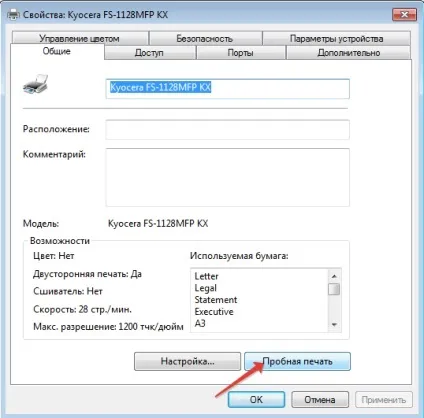The image size is (424, 418).
Task: Click the Модель value Kyocera FS-1128MFP KX
Action: point(158,223)
